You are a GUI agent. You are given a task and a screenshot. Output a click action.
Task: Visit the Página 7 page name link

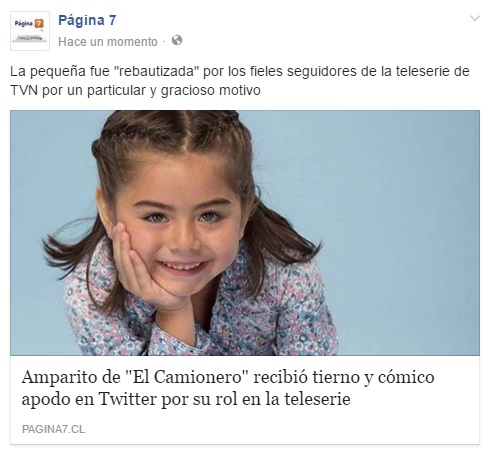pyautogui.click(x=87, y=20)
